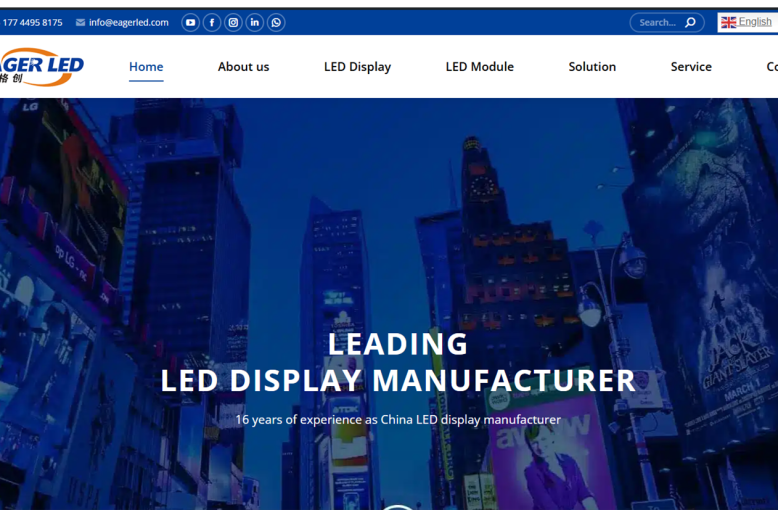This screenshot has height=518, width=778.
Task: Open the Facebook social icon
Action: [212, 22]
